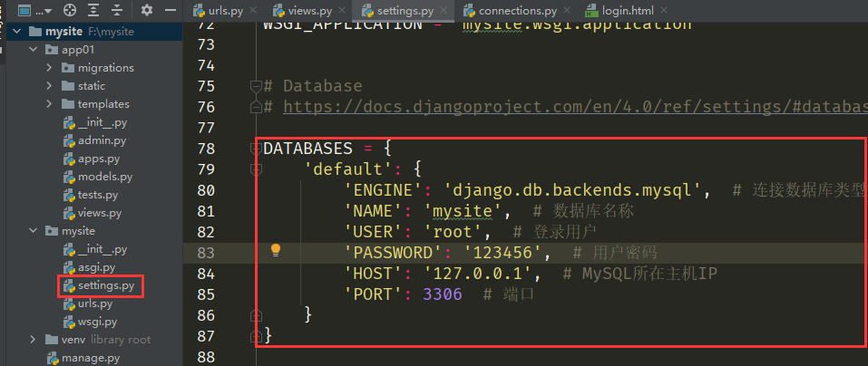This screenshot has width=868, height=366.
Task: Switch to the views.py tab
Action: pos(314,11)
